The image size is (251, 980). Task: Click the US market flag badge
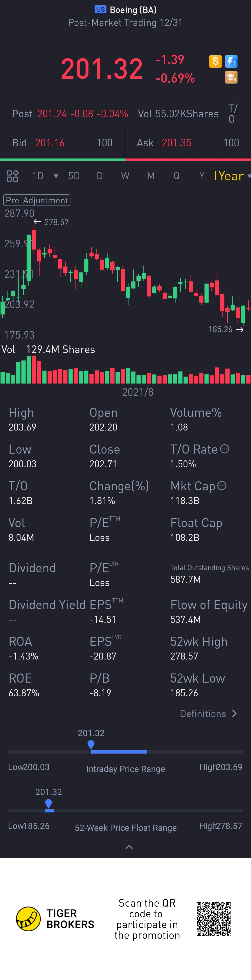click(x=101, y=10)
